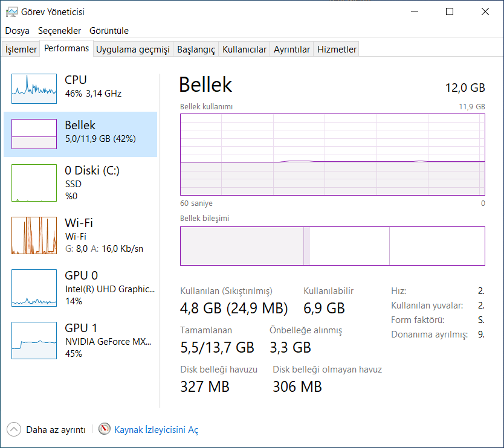504x448 pixels.
Task: Switch to the Ayrıntılar tab
Action: pyautogui.click(x=292, y=50)
